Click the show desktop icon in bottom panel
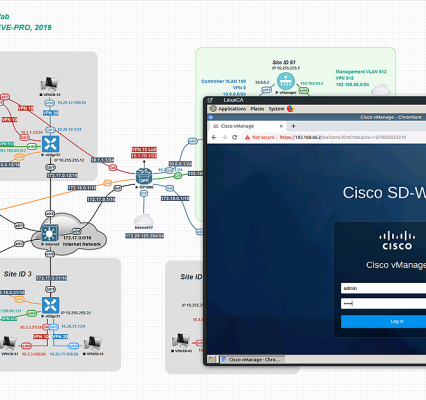 pyautogui.click(x=212, y=359)
